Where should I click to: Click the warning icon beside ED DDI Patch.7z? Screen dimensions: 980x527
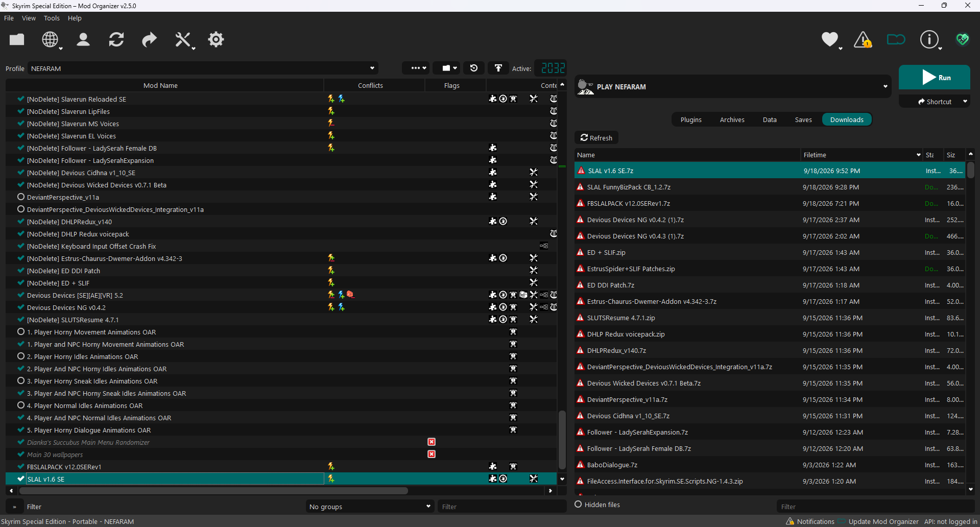tap(580, 285)
